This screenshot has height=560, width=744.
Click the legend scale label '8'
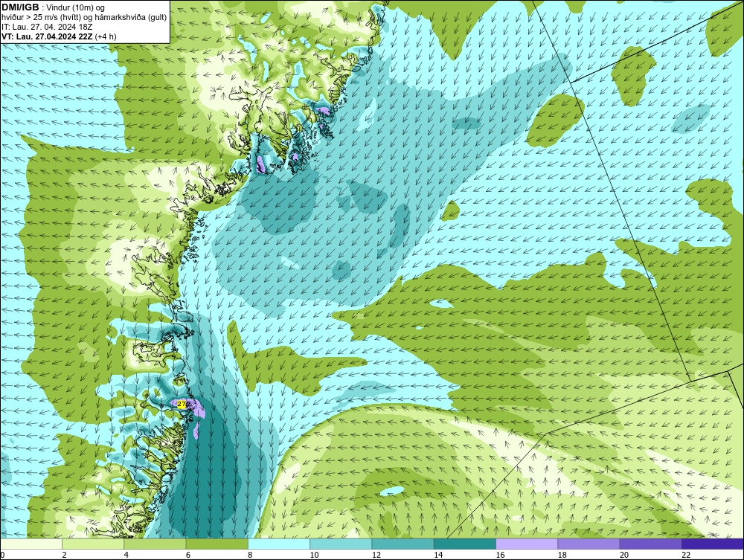tap(250, 556)
